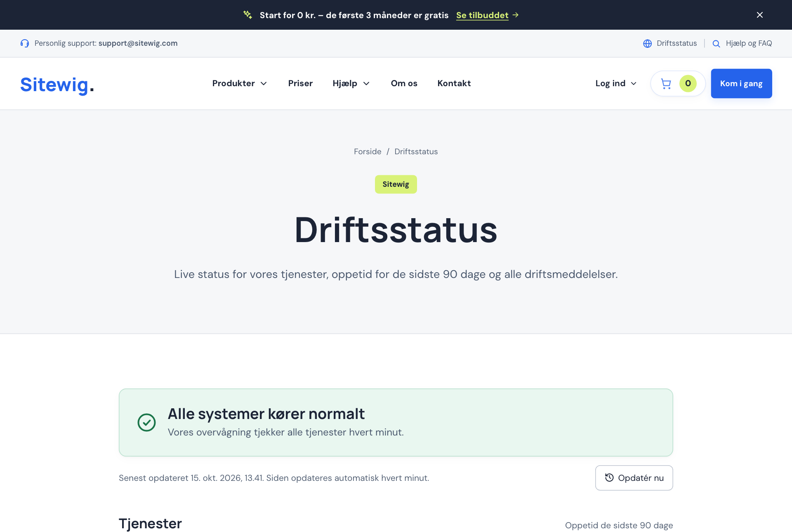Expand the Hjælp dropdown in the navigation
The height and width of the screenshot is (532, 792).
pyautogui.click(x=351, y=83)
